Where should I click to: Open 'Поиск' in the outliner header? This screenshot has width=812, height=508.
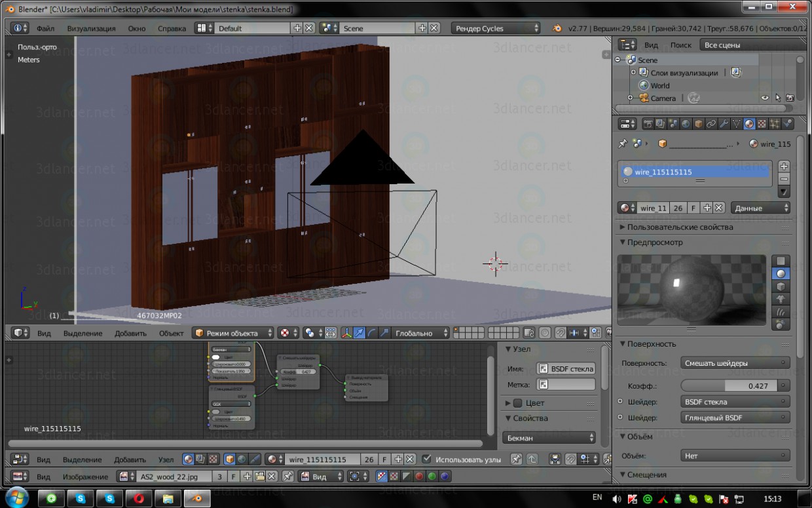680,45
